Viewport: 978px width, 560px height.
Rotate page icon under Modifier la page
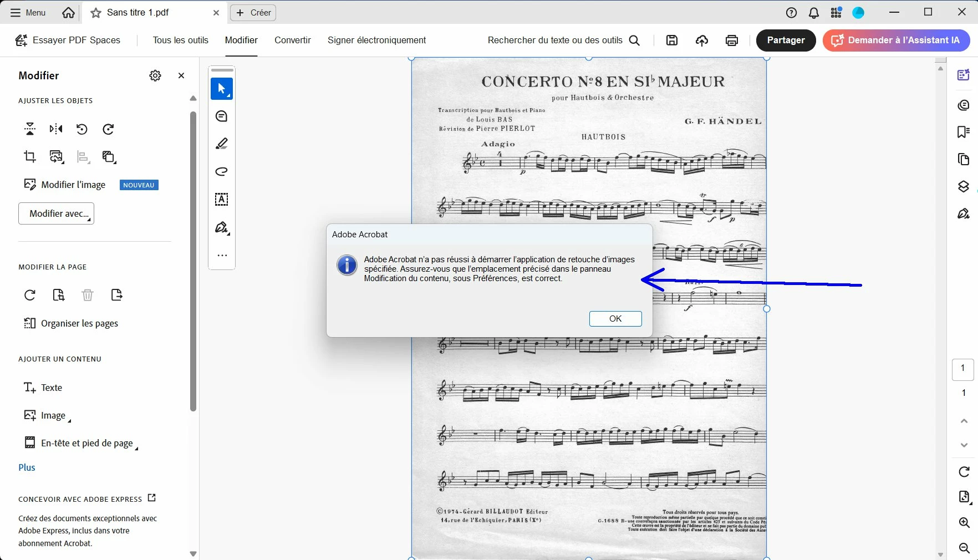30,295
